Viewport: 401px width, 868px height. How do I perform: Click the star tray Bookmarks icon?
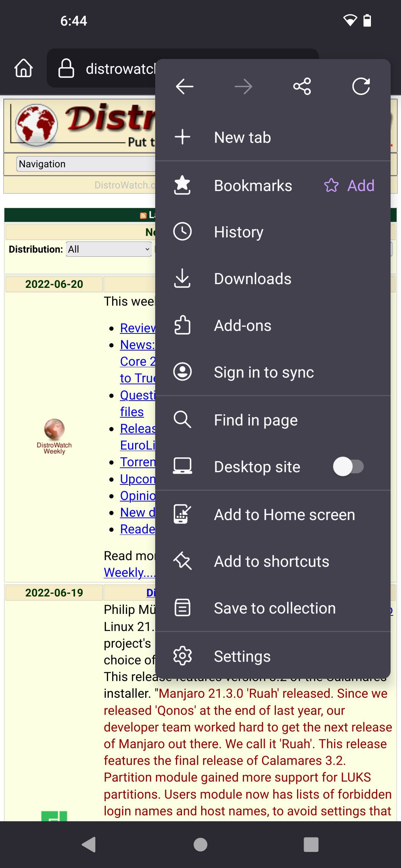tap(182, 185)
